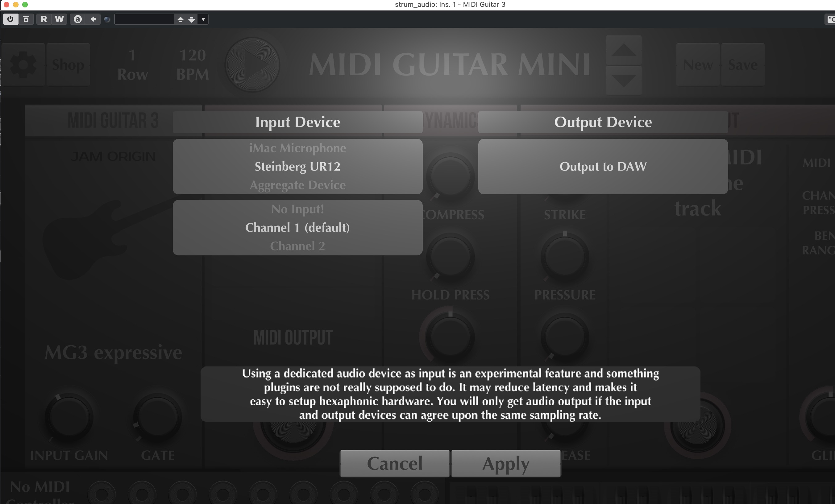Select the No Input! option

coord(297,209)
